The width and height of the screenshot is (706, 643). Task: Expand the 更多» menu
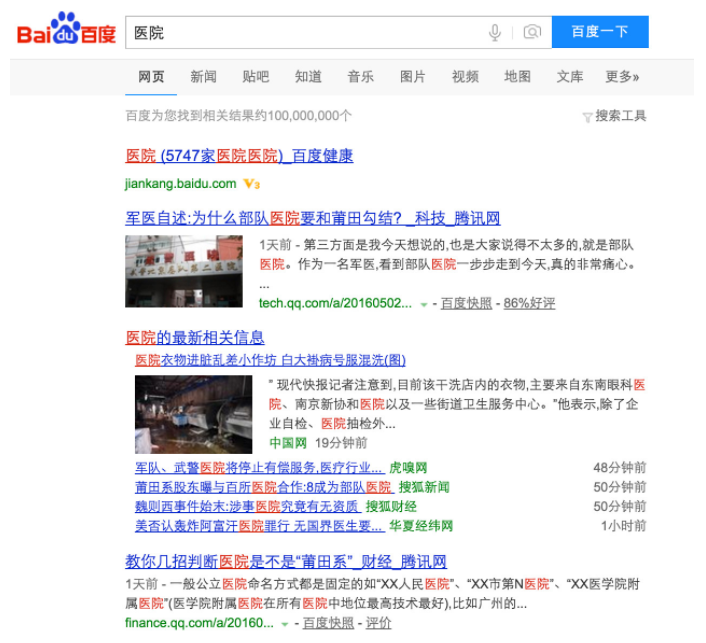(x=622, y=77)
